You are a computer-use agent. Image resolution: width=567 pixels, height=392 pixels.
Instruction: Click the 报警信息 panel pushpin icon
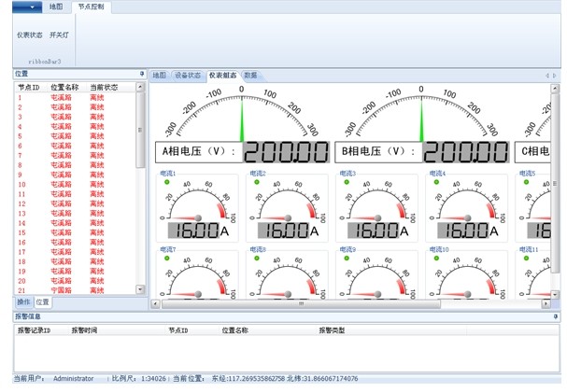[x=557, y=316]
